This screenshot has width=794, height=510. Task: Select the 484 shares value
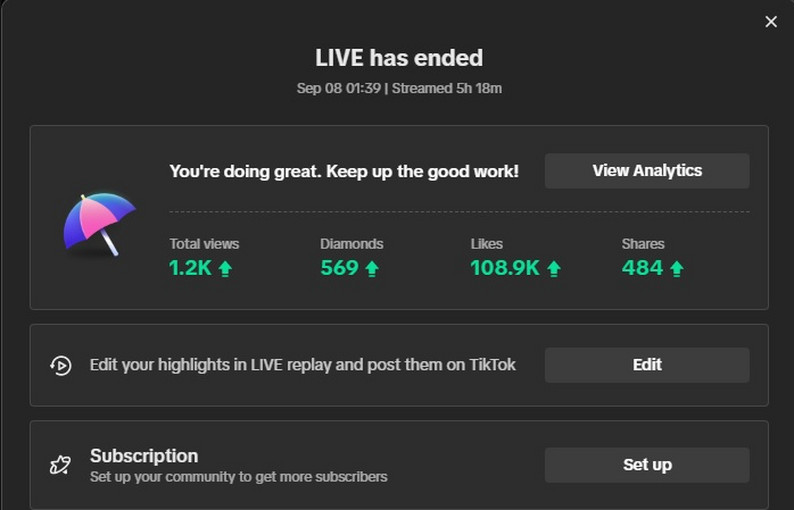point(643,268)
